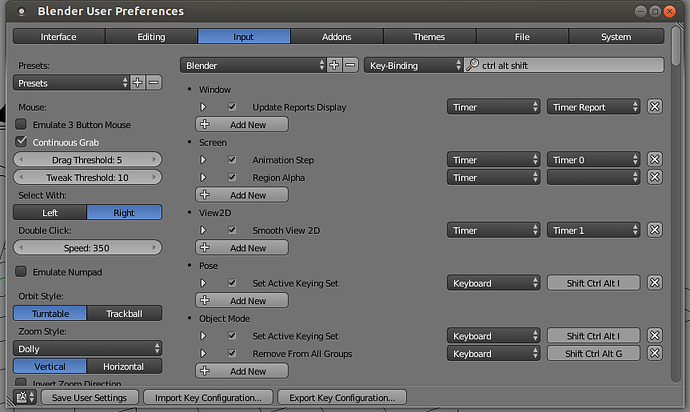
Task: Open Keyboard type dropdown for Remove From All Groups
Action: pyautogui.click(x=493, y=353)
